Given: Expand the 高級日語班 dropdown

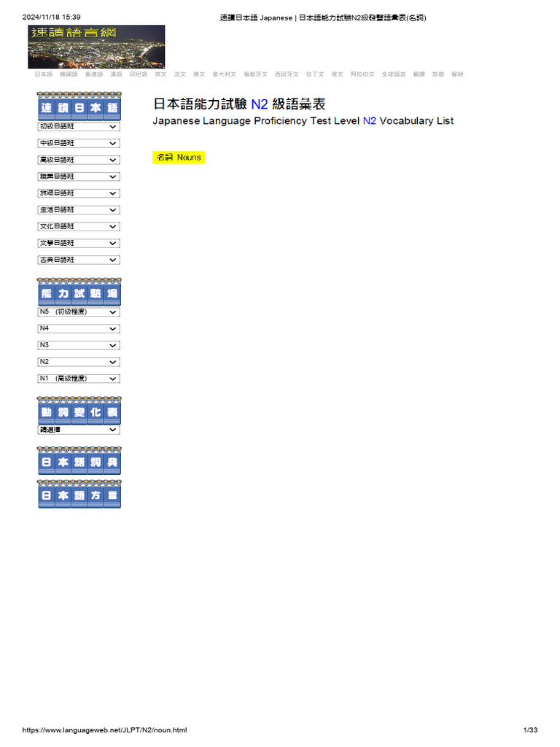Looking at the screenshot, I should pos(79,160).
